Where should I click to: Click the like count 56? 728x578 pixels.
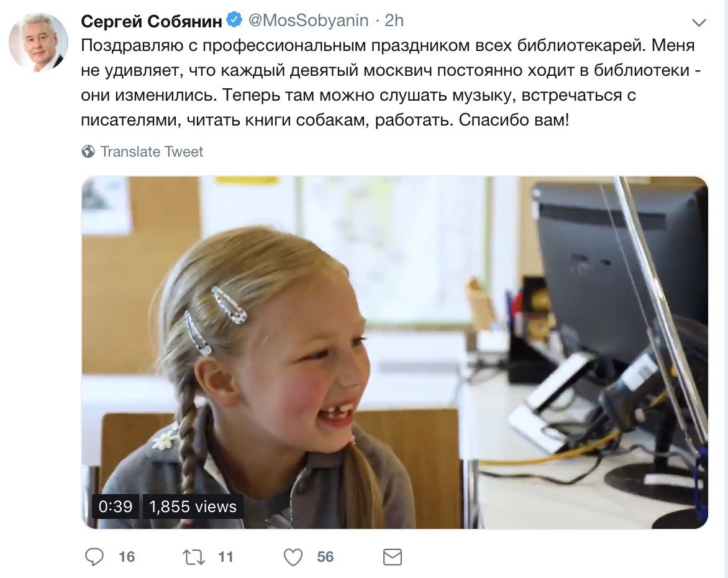[325, 557]
